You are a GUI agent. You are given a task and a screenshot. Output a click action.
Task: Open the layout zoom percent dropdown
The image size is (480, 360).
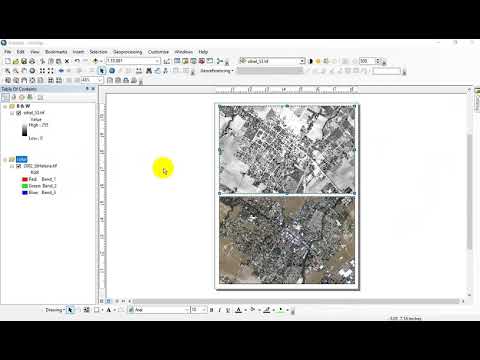[100, 80]
